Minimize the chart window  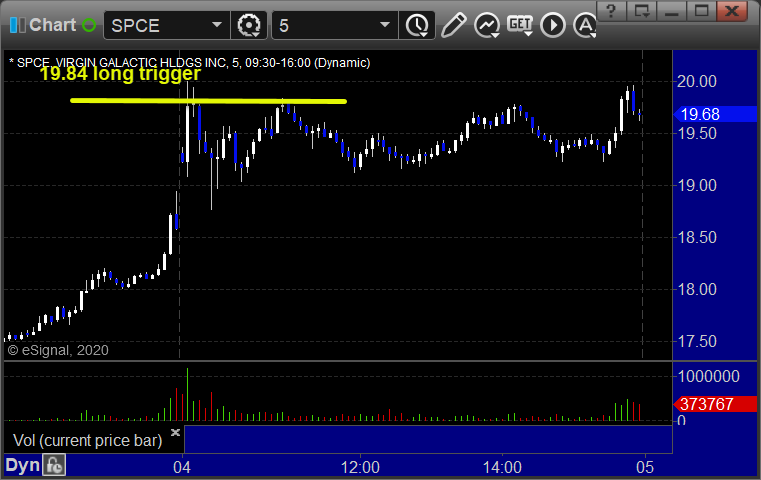[672, 11]
